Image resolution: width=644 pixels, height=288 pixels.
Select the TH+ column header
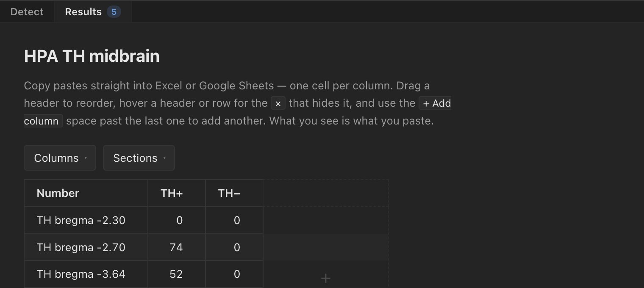click(177, 193)
